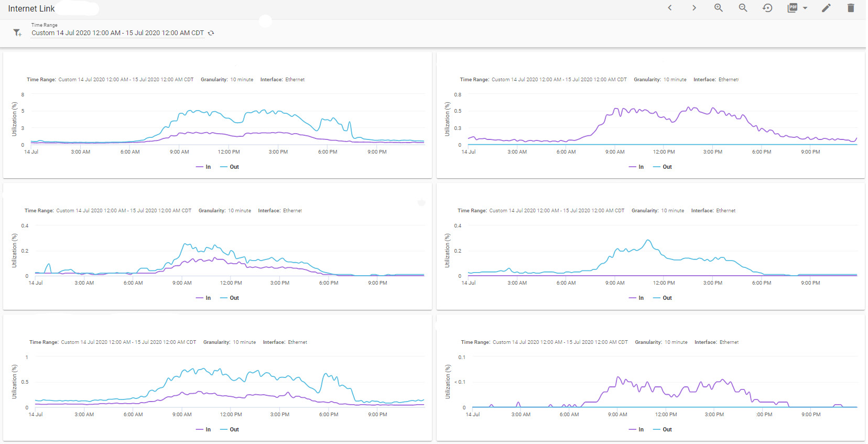868x444 pixels.
Task: Delete the dashboard with the trash icon
Action: pyautogui.click(x=851, y=8)
